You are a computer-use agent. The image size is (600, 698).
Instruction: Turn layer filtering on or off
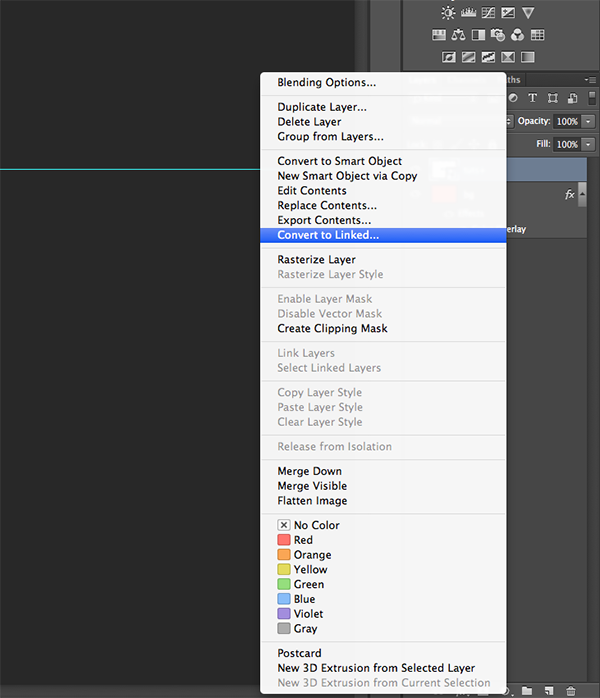(592, 98)
